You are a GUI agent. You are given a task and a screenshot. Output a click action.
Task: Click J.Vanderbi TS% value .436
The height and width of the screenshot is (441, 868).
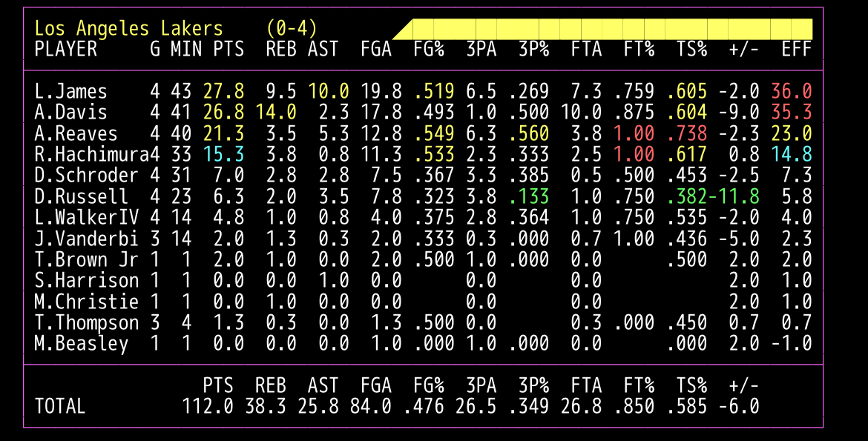tap(686, 238)
